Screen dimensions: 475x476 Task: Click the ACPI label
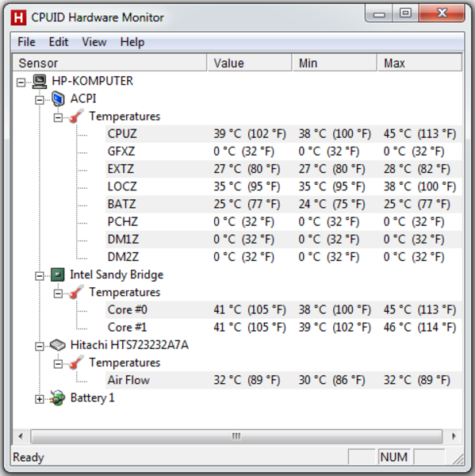[x=83, y=98]
